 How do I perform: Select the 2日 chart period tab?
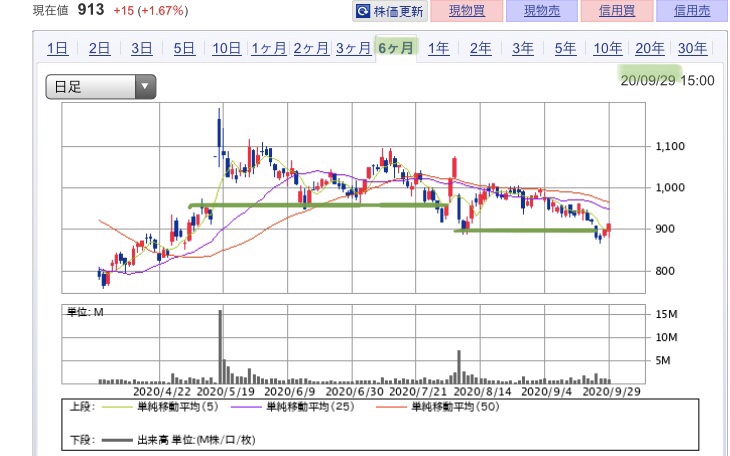pos(100,48)
